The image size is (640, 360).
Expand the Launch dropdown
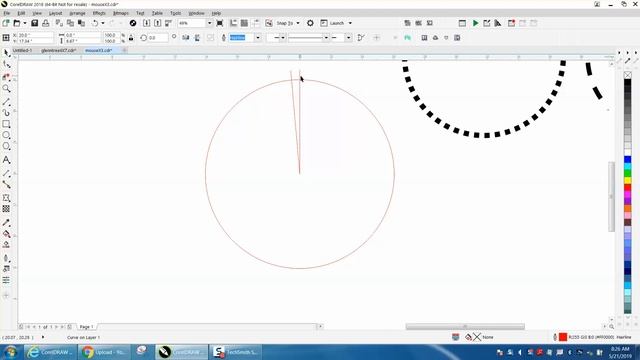(x=350, y=23)
